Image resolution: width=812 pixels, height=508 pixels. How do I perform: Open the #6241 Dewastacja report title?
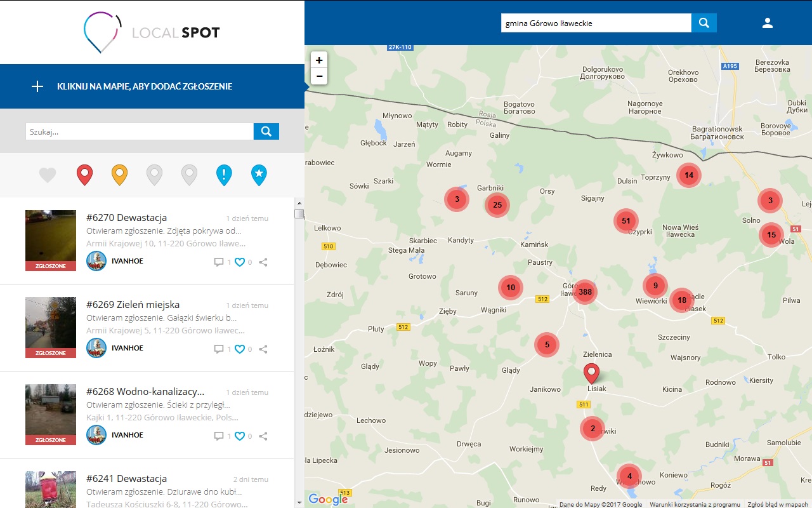(127, 479)
